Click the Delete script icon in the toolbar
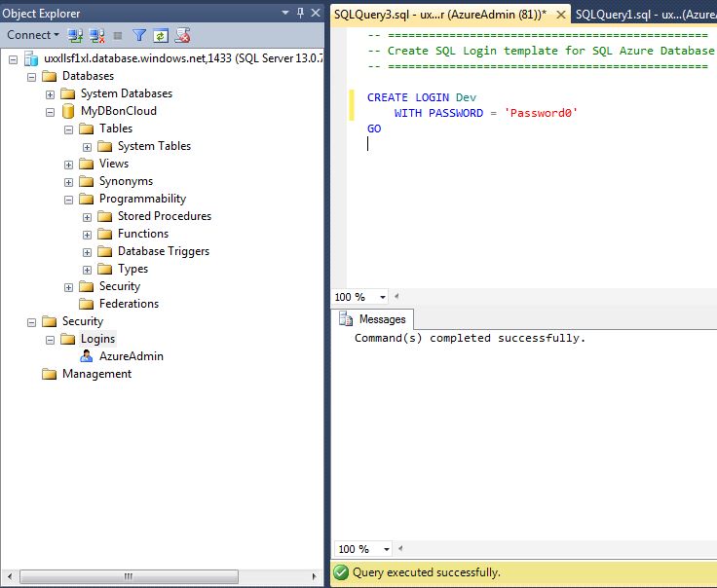717x588 pixels. tap(182, 35)
